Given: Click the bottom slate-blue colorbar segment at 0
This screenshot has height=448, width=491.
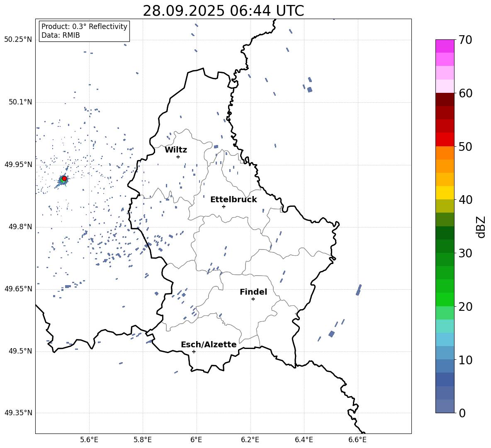Looking at the screenshot, I should pyautogui.click(x=445, y=406).
